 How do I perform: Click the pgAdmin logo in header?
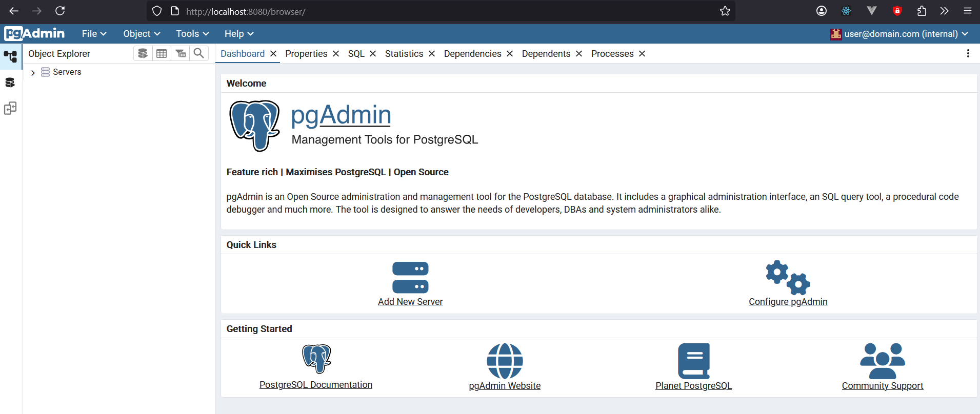pyautogui.click(x=34, y=33)
